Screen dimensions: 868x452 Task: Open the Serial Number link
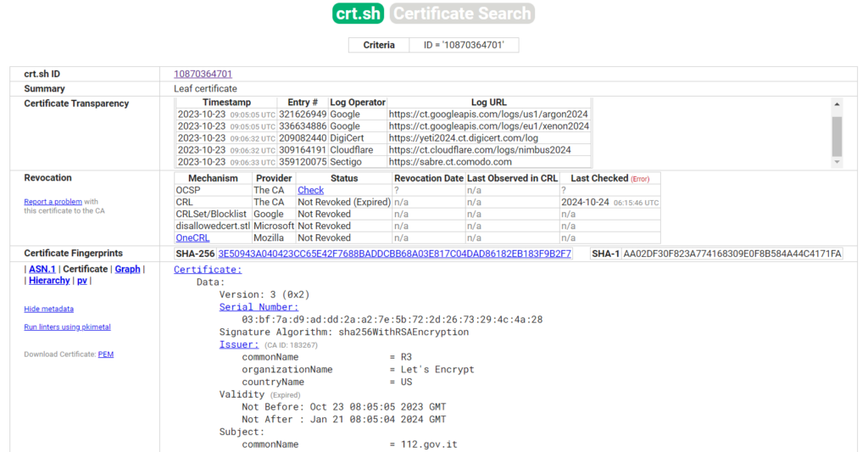point(259,307)
